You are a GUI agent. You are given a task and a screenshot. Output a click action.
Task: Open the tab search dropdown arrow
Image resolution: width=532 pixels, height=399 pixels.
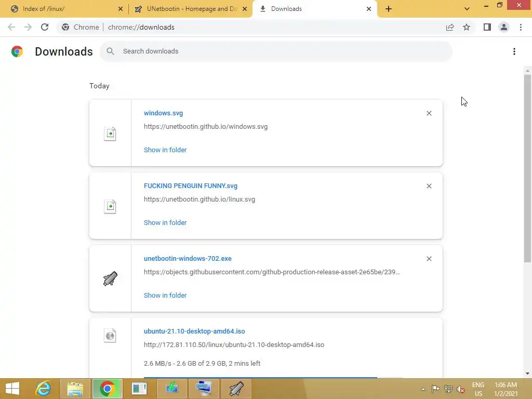coord(467,9)
